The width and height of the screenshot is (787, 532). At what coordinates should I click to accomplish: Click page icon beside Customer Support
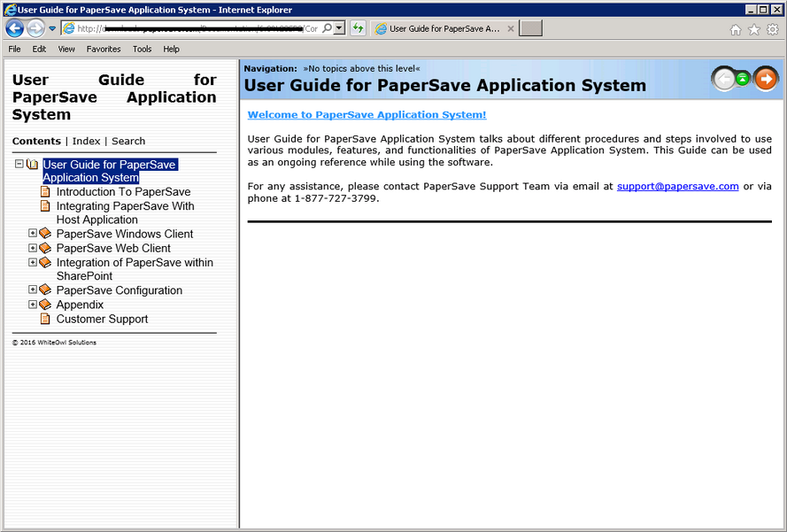tap(45, 319)
